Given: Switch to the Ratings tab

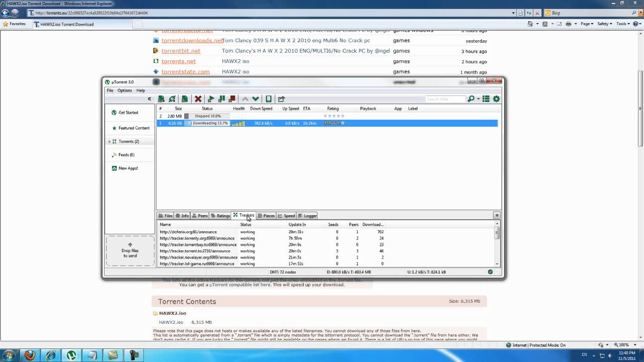Looking at the screenshot, I should pyautogui.click(x=220, y=216).
